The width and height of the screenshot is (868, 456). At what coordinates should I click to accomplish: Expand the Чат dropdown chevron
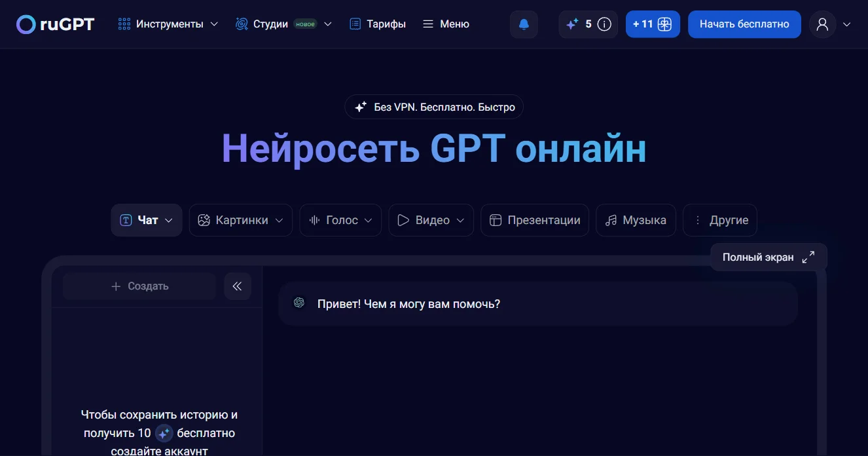[x=169, y=221]
